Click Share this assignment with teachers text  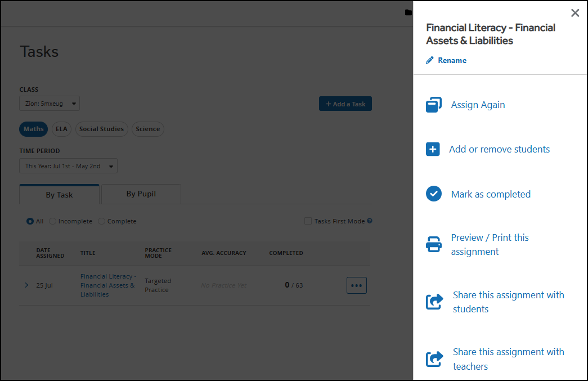509,359
